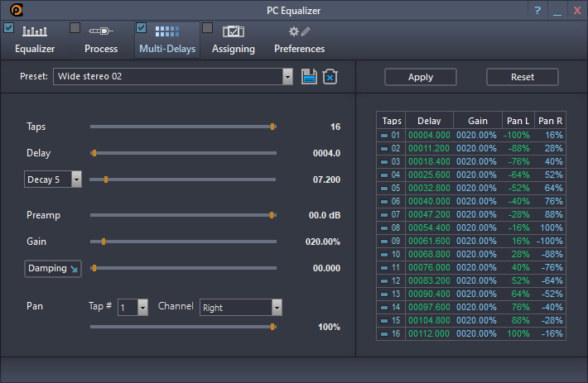
Task: Enable the Process checkbox
Action: 75,27
